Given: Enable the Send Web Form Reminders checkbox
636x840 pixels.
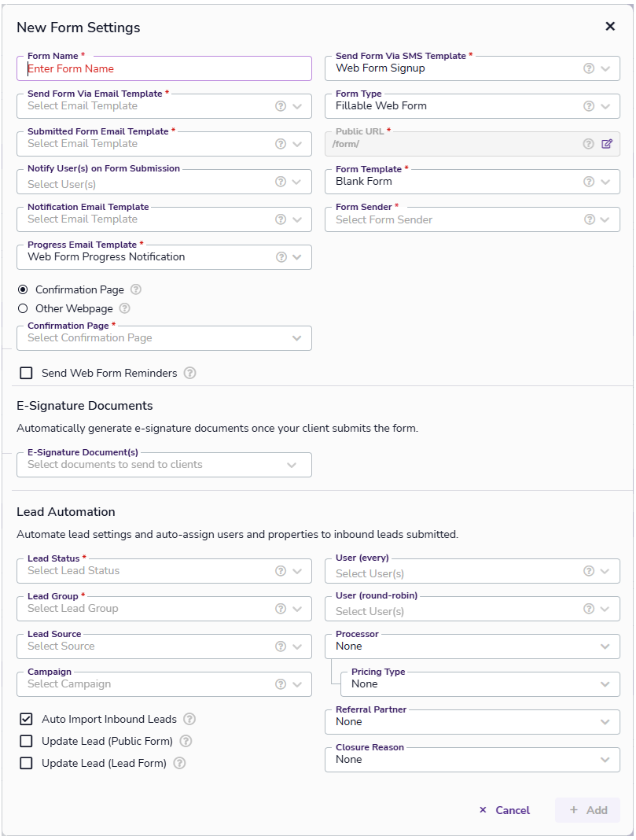Looking at the screenshot, I should click(26, 373).
